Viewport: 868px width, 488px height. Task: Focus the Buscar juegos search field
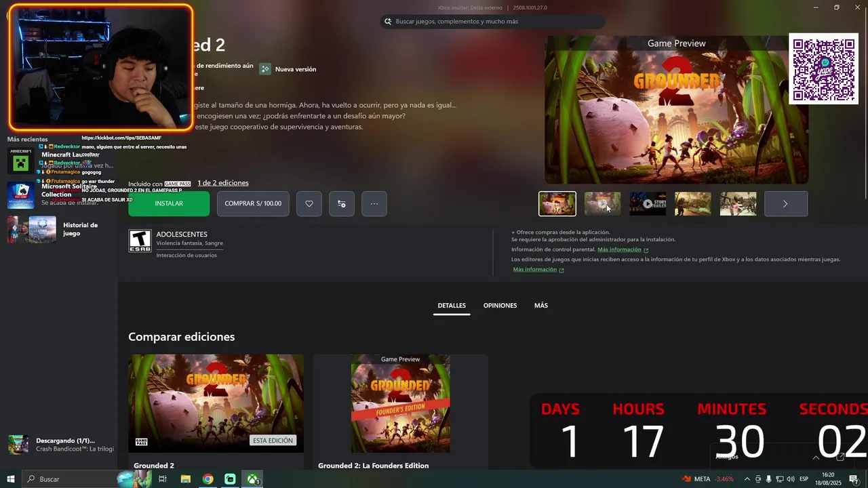pos(493,22)
